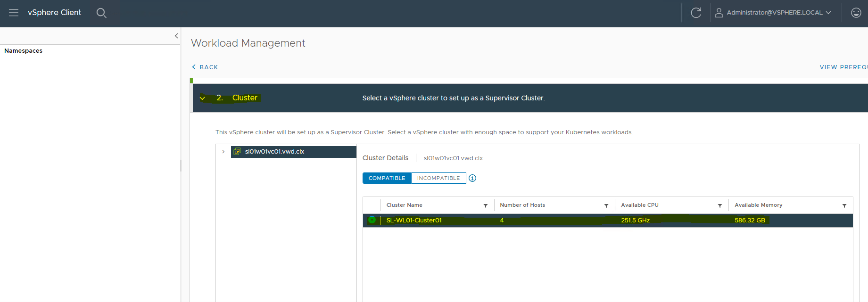868x302 pixels.
Task: Sort by Available Memory header
Action: tap(758, 205)
